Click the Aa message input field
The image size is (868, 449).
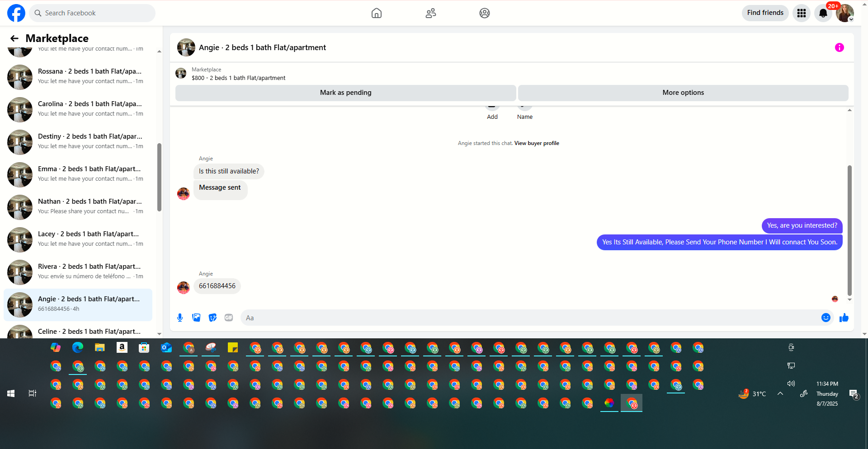[x=529, y=318]
